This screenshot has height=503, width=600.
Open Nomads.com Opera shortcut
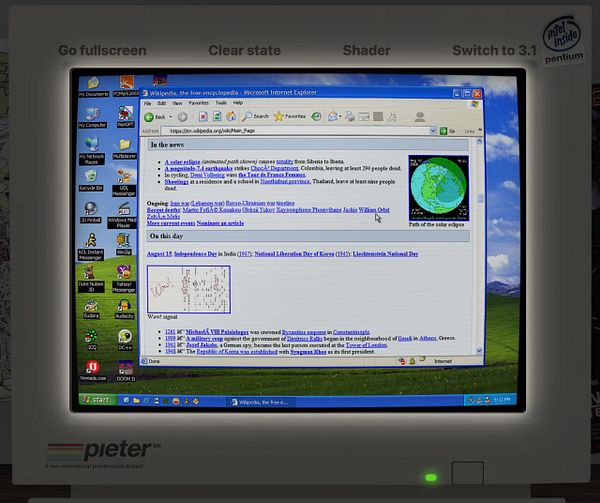93,371
